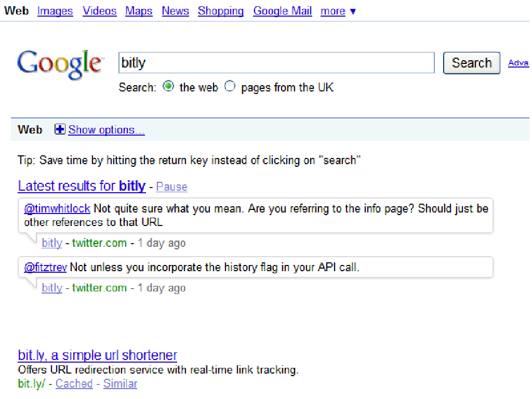Open the @fitztrev mention link
Image resolution: width=532 pixels, height=399 pixels.
point(46,268)
